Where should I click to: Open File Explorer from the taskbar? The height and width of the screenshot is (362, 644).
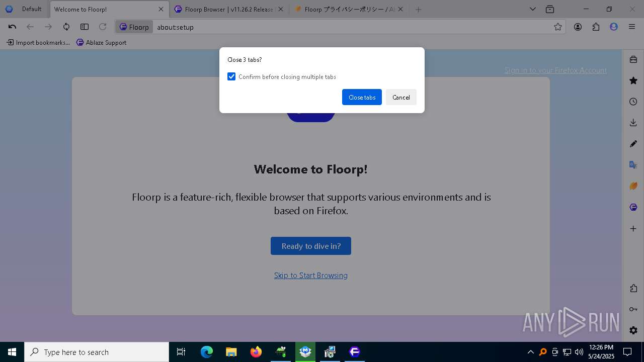click(231, 352)
